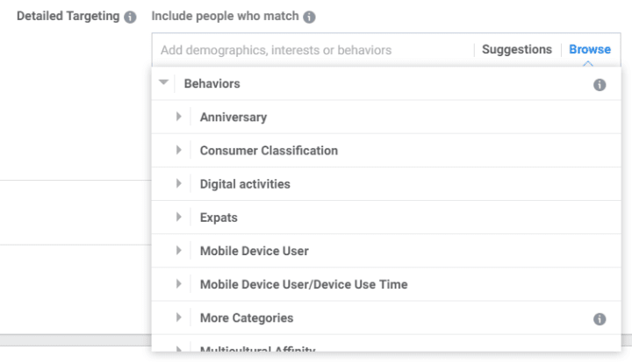The height and width of the screenshot is (364, 632).
Task: Select the Expats label
Action: [x=219, y=218]
